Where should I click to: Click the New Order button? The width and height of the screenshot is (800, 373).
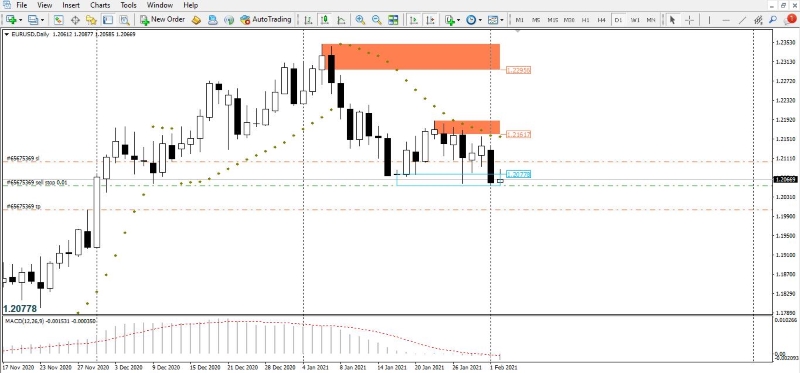coord(162,20)
